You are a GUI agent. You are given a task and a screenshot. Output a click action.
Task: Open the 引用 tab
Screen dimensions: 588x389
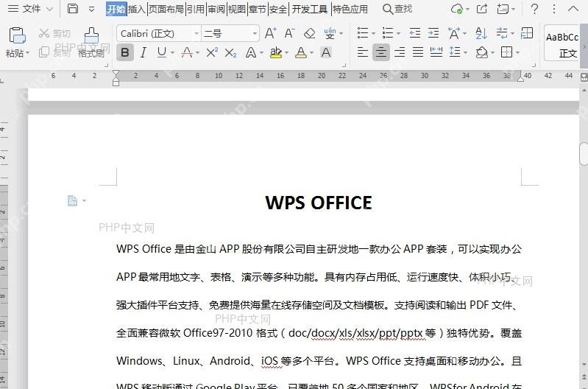tap(195, 9)
